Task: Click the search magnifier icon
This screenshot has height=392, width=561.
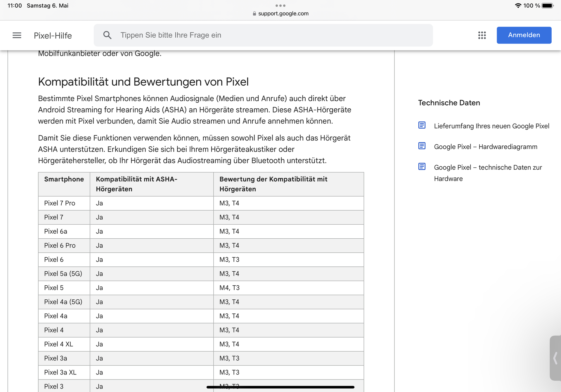Action: point(107,35)
